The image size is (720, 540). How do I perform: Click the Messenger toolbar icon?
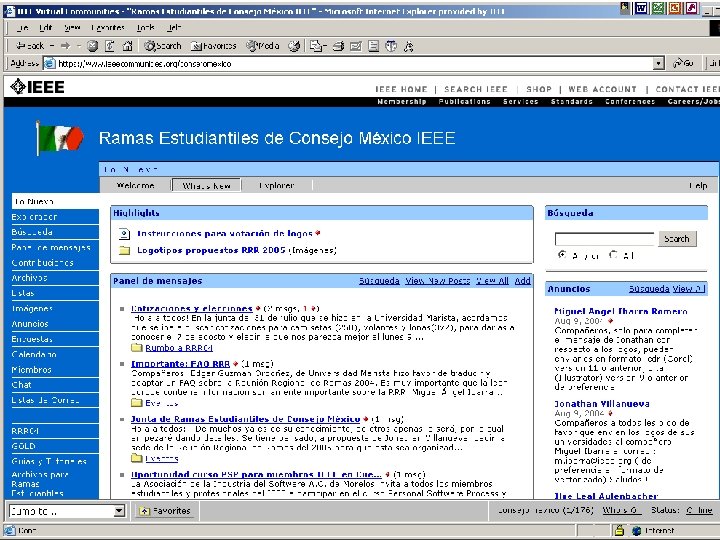408,46
